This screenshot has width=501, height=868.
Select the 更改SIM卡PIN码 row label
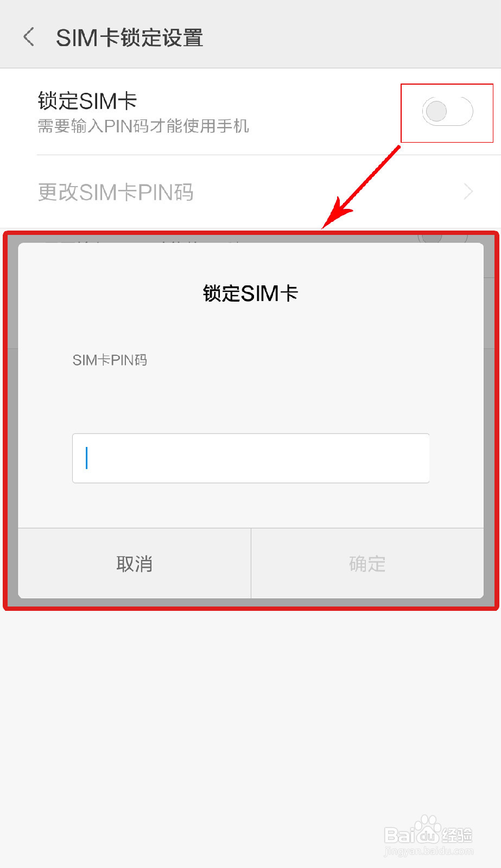116,192
